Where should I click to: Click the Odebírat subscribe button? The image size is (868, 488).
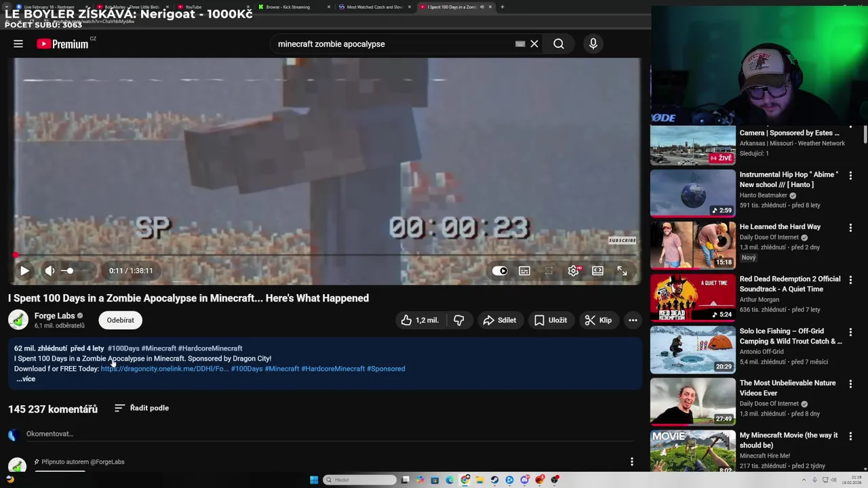tap(120, 320)
